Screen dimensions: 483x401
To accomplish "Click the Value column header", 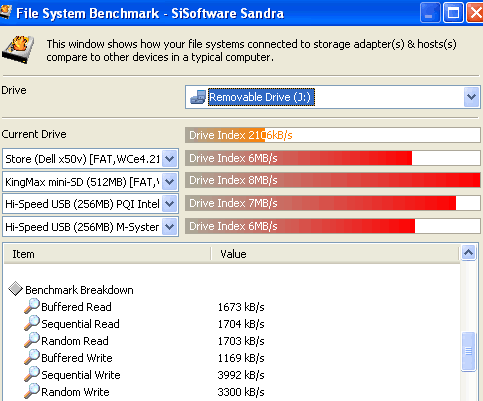I will [x=335, y=254].
